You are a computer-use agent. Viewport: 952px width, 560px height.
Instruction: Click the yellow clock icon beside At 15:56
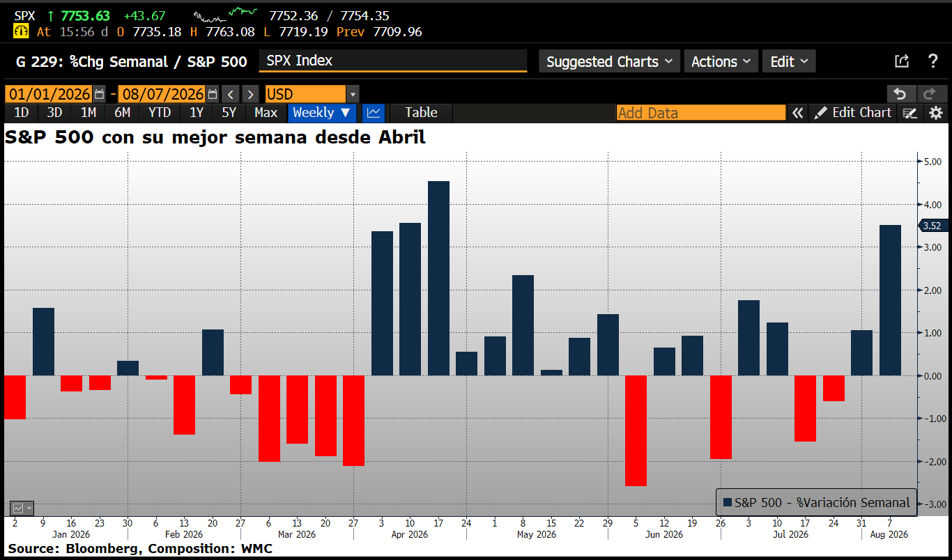pos(21,32)
